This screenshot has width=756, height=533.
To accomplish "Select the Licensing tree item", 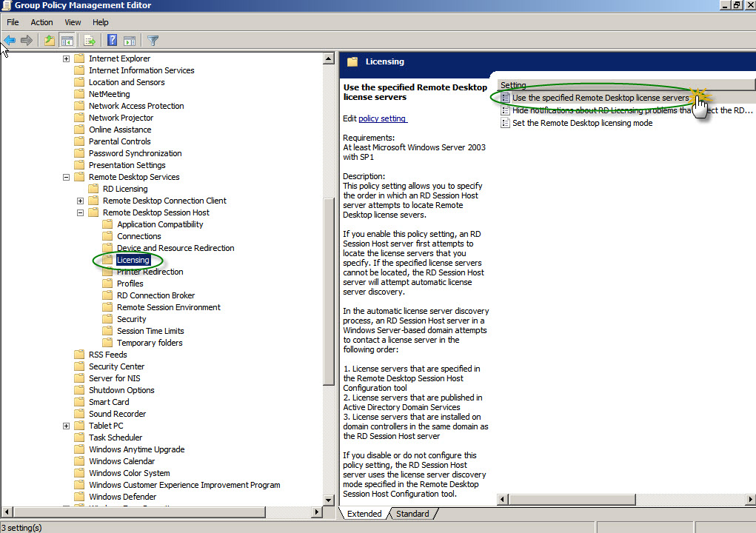I will 133,260.
